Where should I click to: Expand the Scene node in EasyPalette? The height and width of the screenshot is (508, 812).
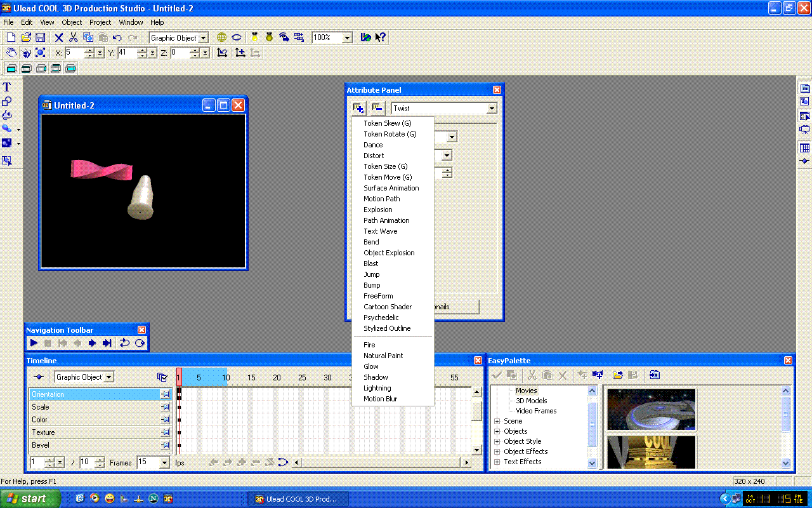[497, 421]
